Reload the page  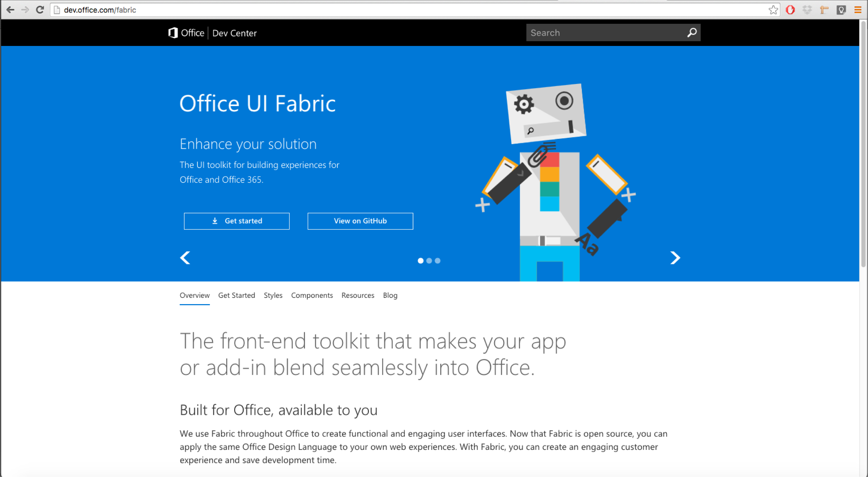click(40, 10)
